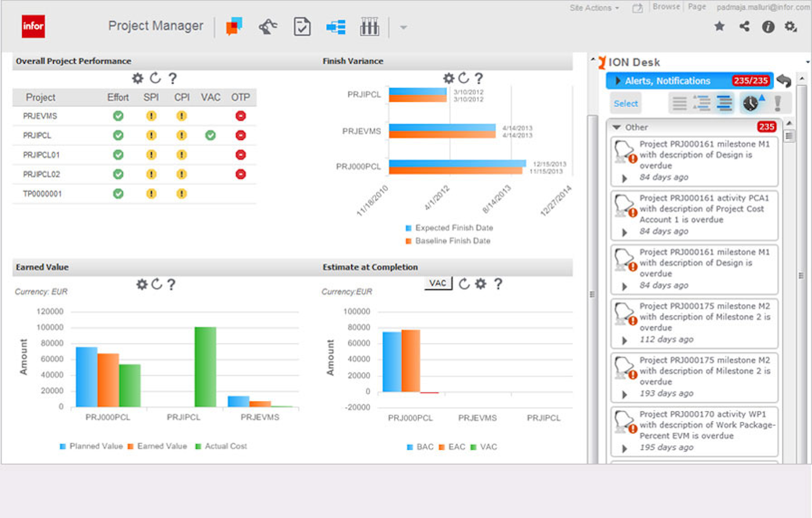Open the organization chart toolbar icon
Image resolution: width=812 pixels, height=518 pixels.
click(x=336, y=27)
